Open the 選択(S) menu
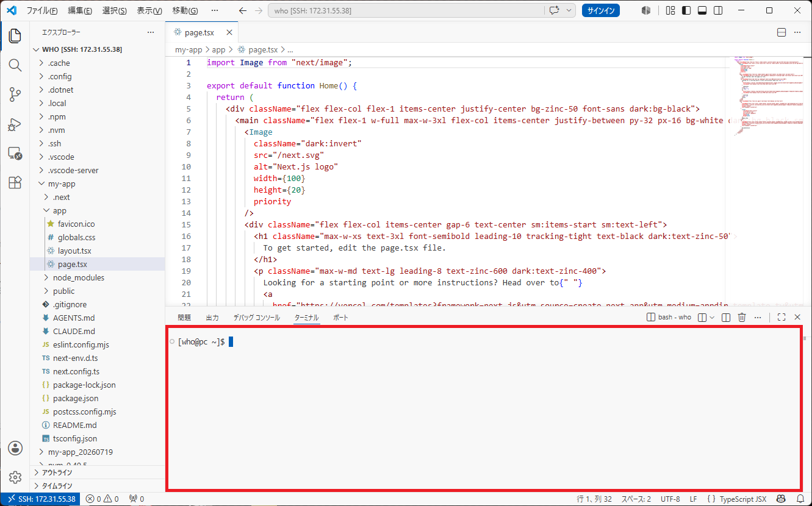 point(115,10)
